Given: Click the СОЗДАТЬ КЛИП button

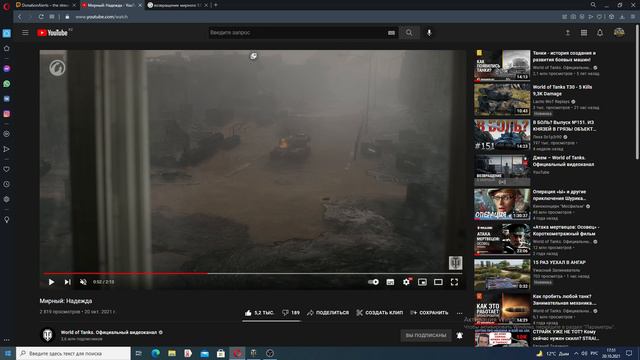Looking at the screenshot, I should point(379,313).
